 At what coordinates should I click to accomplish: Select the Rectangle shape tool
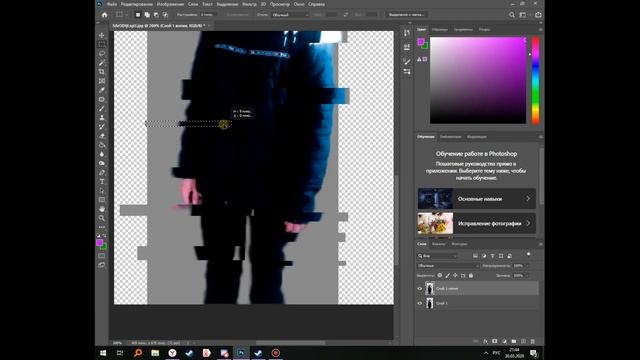click(102, 200)
